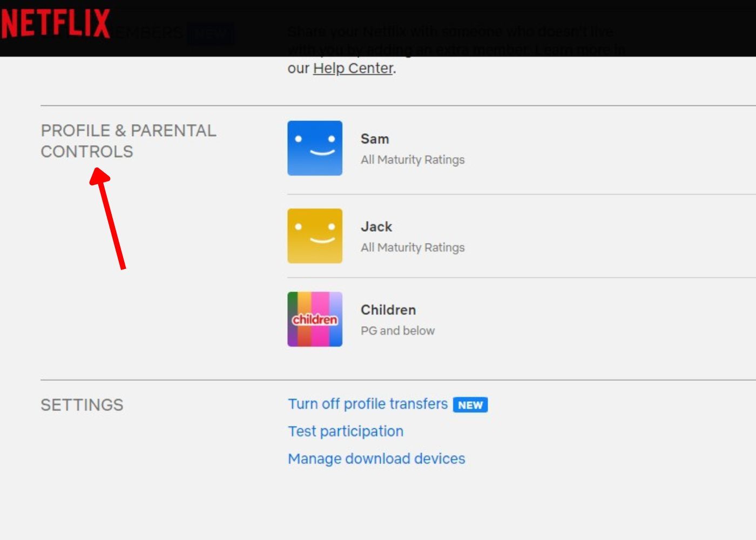Click Turn off profile transfers

click(368, 403)
